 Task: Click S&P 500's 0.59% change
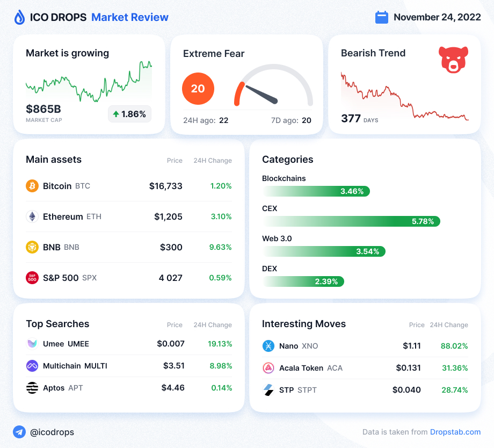(x=220, y=278)
